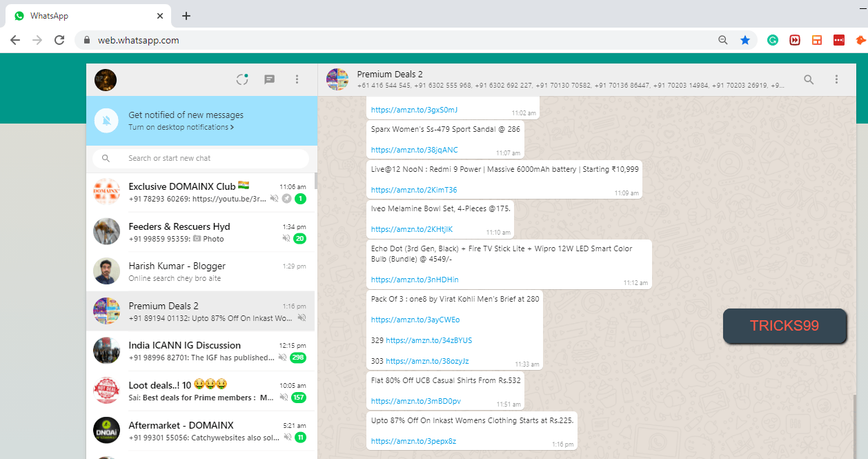Click the mute icon on Aftermarket - DOMAINX

coord(286,438)
